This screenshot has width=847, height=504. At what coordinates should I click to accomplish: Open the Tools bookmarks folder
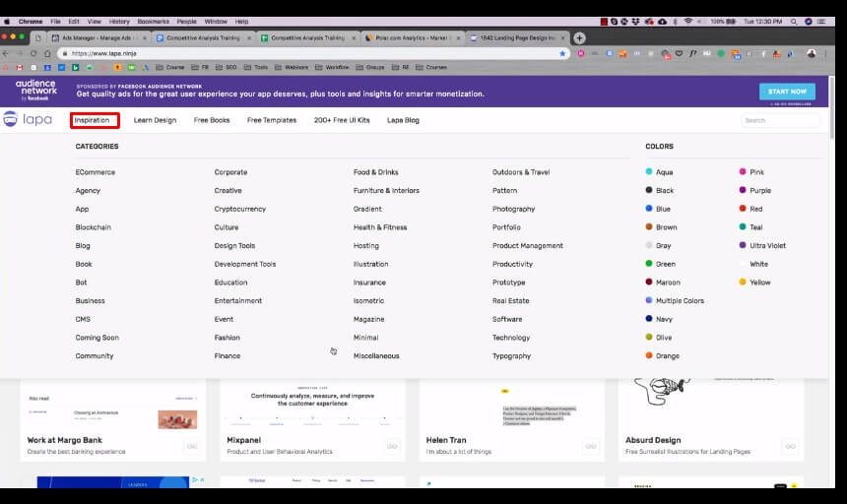click(255, 68)
